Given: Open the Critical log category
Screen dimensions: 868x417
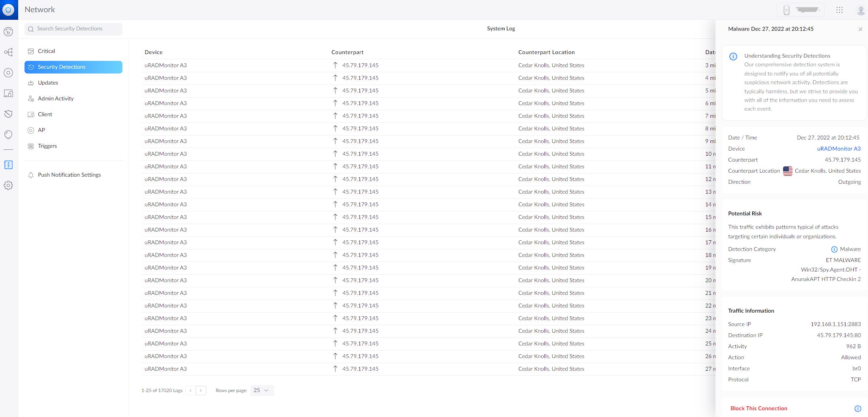Looking at the screenshot, I should [73, 51].
